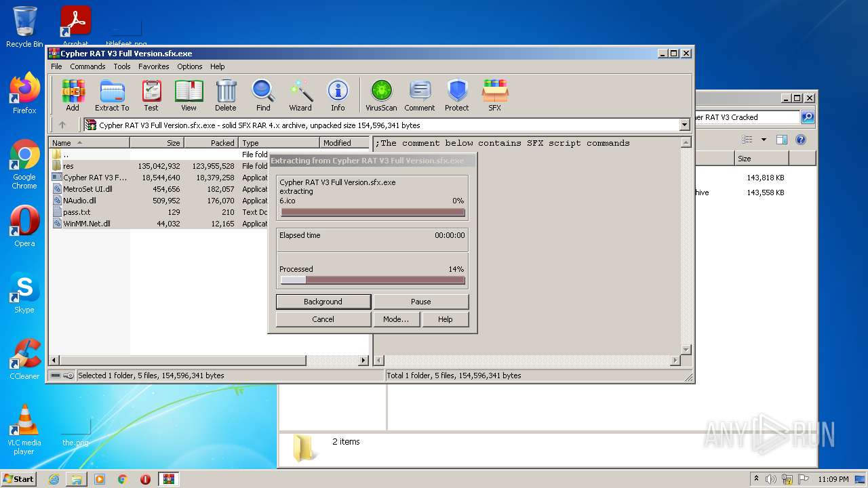Click the Explorer help question icon
The width and height of the screenshot is (868, 488).
tap(800, 140)
